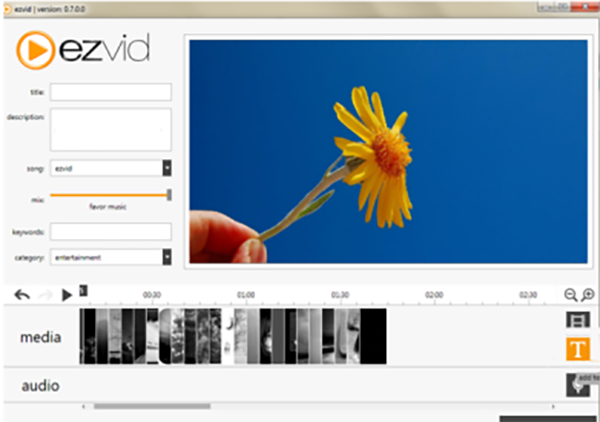
Task: Click the 01:30 mark on the timeline ruler
Action: [340, 295]
